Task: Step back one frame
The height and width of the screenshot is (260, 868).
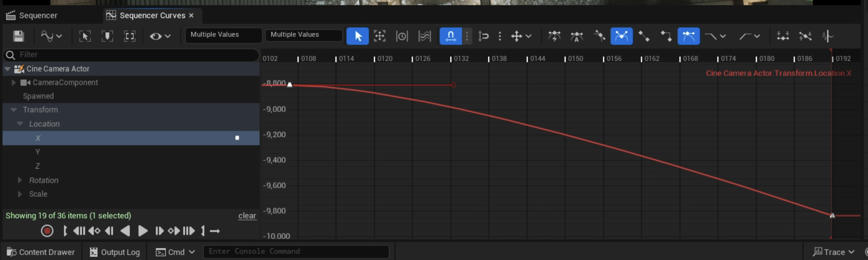Action: pyautogui.click(x=109, y=231)
